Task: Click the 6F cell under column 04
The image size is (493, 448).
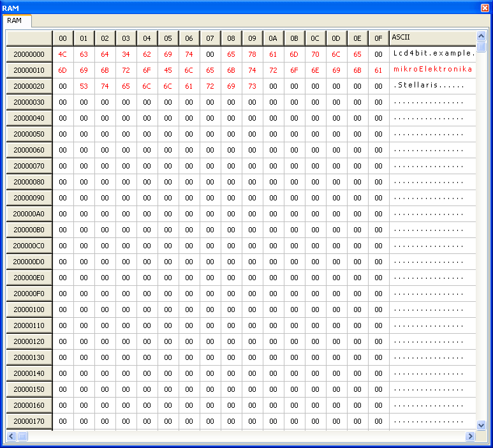Action: coord(147,70)
